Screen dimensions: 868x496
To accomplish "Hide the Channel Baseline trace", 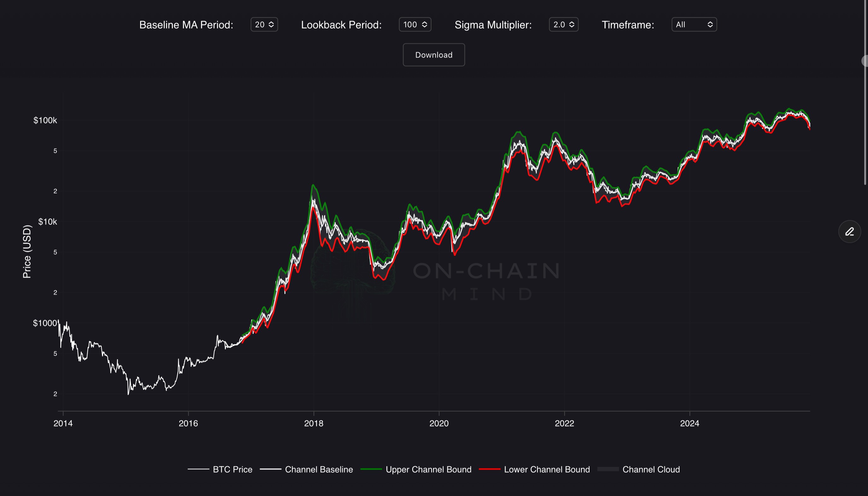I will [x=318, y=469].
